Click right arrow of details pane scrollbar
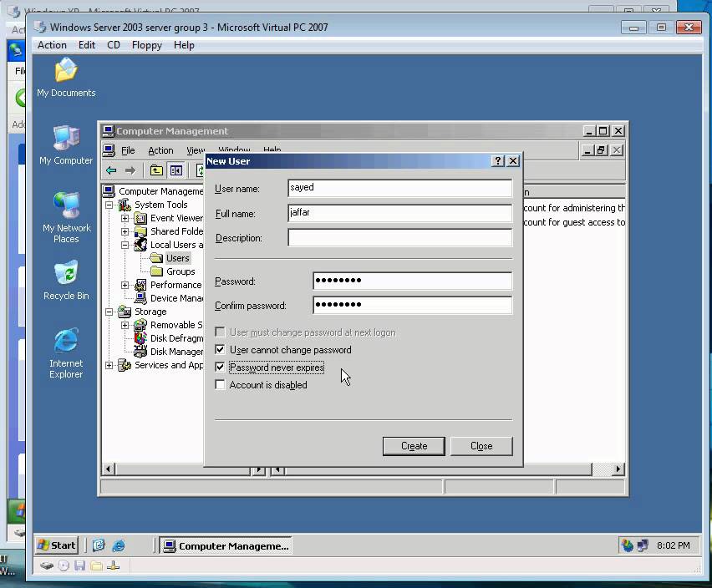This screenshot has height=588, width=712. (x=618, y=469)
